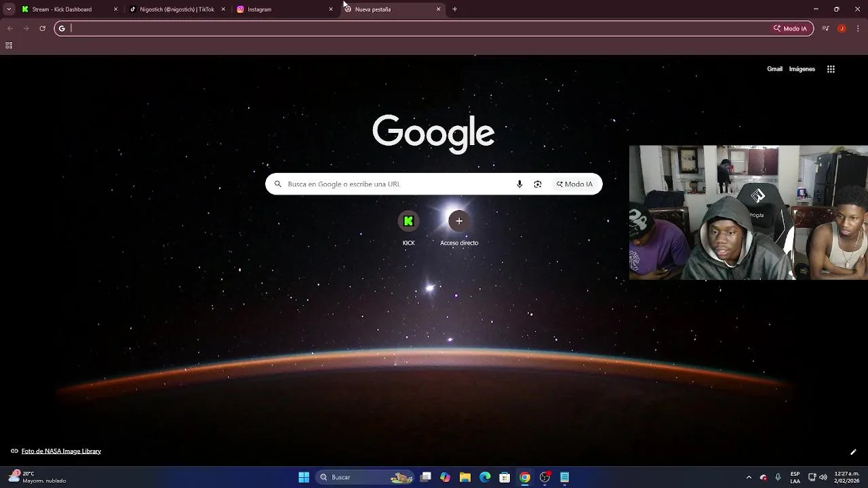Open the Chrome three-dot menu
Viewport: 868px width, 488px height.
859,28
